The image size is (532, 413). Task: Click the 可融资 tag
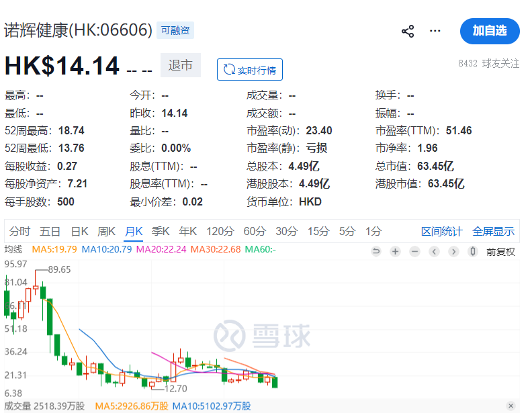pos(175,30)
